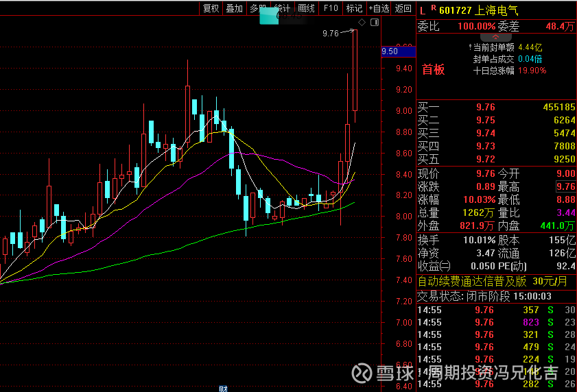Screen dimensions: 577x392
Task: Click the 19.90% 十日总涨幅 value
Action: pyautogui.click(x=532, y=71)
